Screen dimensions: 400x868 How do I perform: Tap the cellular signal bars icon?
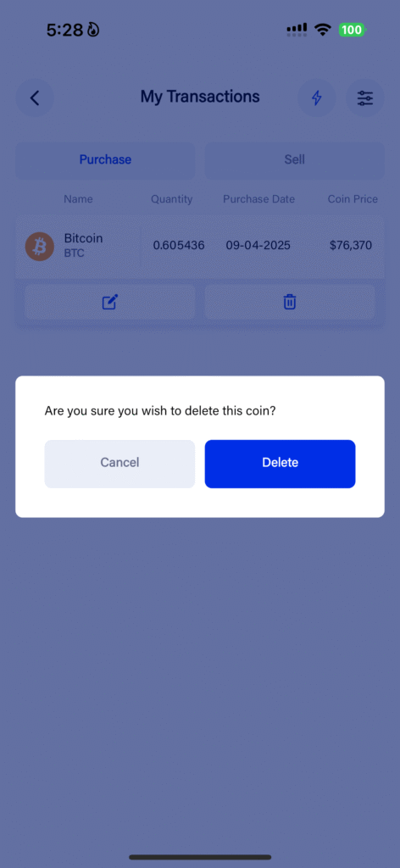point(297,30)
